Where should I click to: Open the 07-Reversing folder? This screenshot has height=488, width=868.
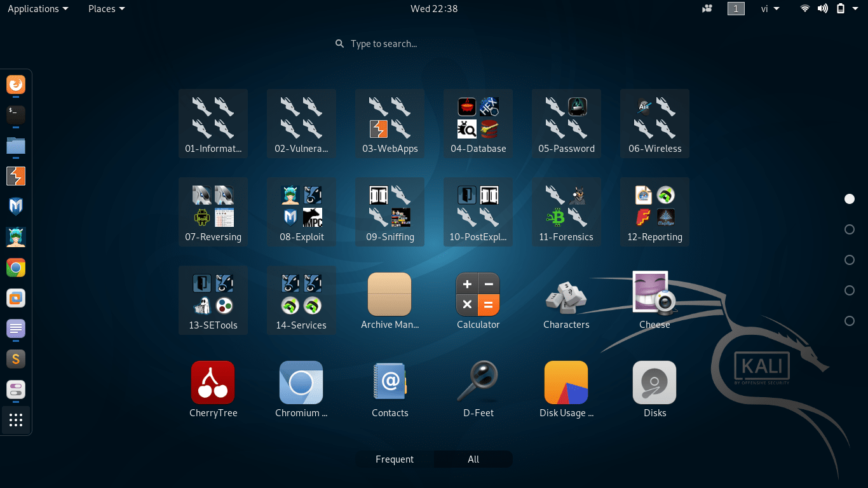point(213,212)
